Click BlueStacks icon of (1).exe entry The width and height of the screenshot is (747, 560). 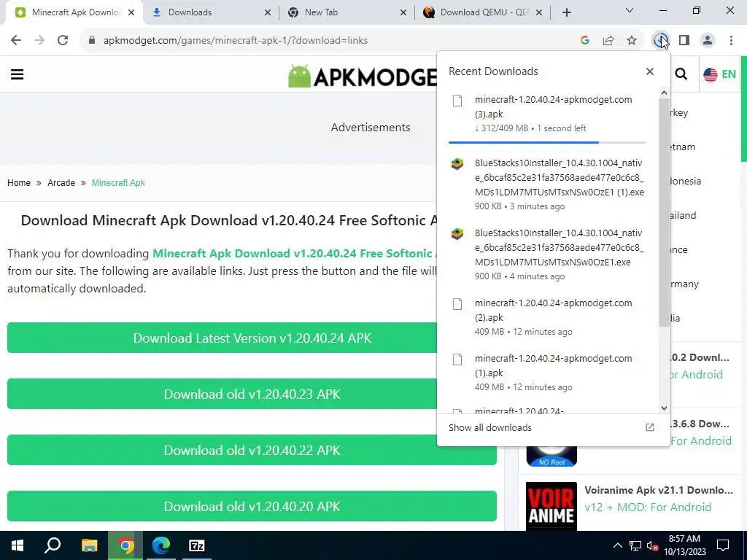[457, 164]
